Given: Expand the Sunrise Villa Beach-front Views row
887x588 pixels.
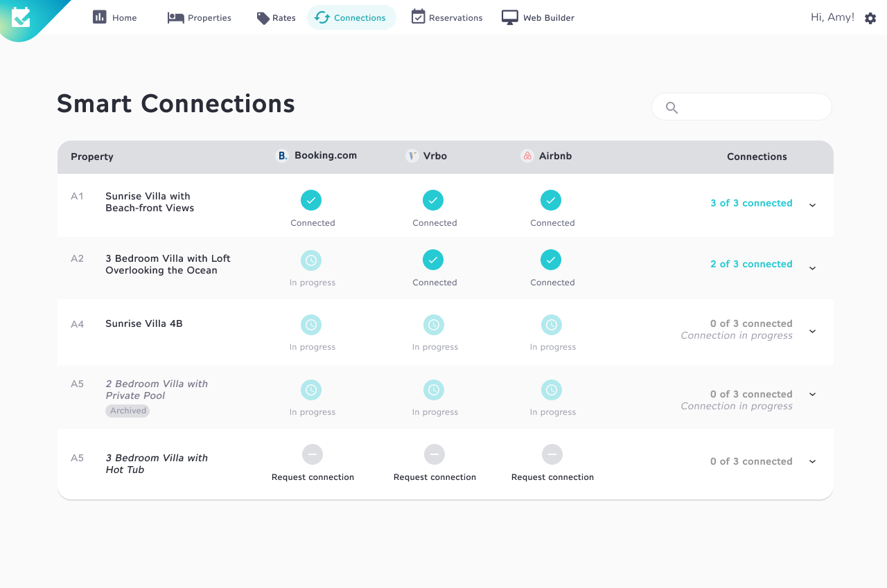Looking at the screenshot, I should click(813, 205).
